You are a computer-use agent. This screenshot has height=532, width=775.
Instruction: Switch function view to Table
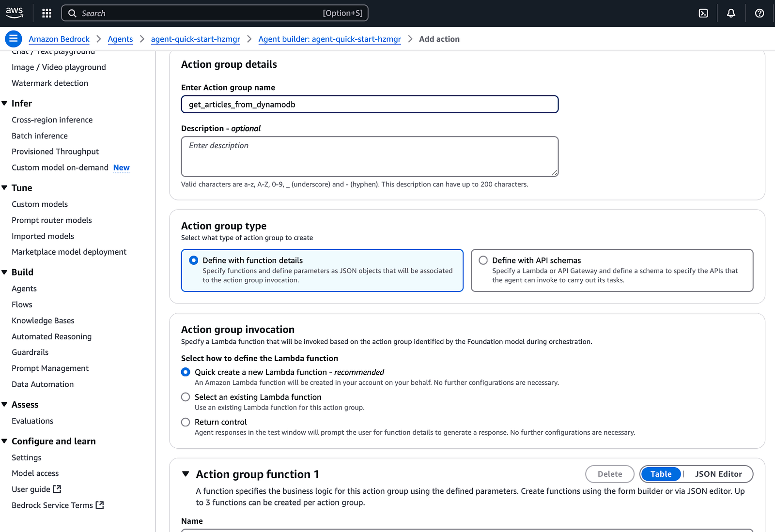click(x=661, y=474)
